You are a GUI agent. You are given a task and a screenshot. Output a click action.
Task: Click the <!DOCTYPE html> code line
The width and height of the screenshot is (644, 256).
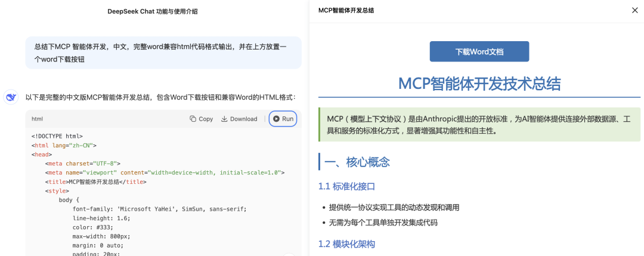57,136
